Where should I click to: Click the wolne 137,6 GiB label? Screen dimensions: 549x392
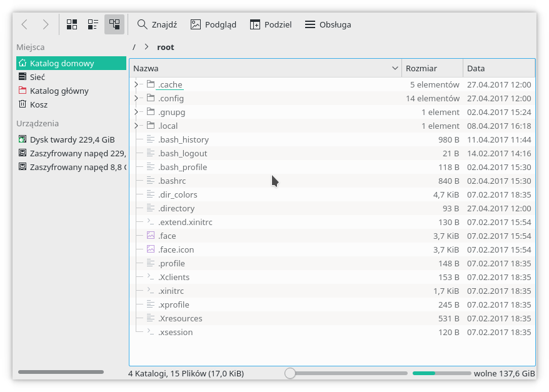point(504,374)
